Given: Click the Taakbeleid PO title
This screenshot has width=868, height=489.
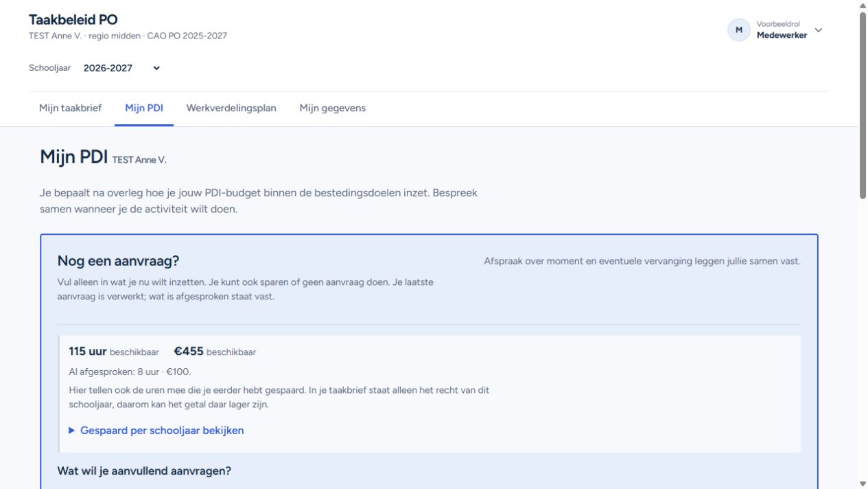Looking at the screenshot, I should click(73, 20).
